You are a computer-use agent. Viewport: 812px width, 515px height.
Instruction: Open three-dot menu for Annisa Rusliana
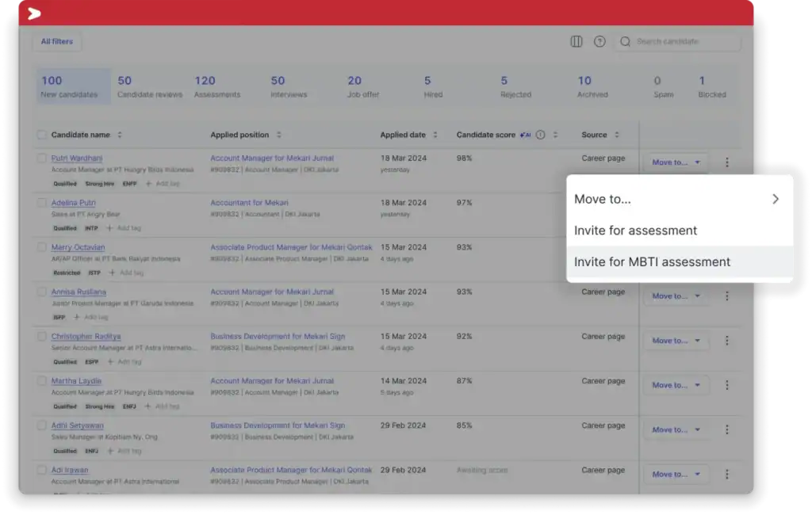tap(726, 296)
